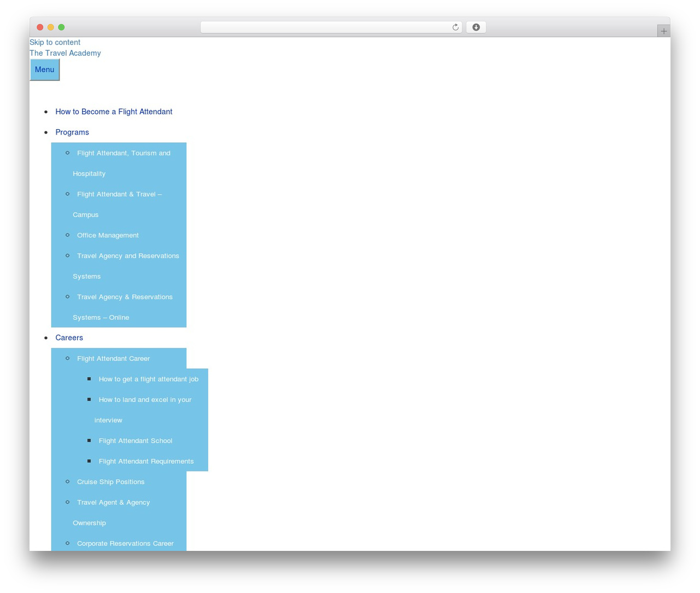Open the Flight Attendant Career submenu item

(113, 358)
